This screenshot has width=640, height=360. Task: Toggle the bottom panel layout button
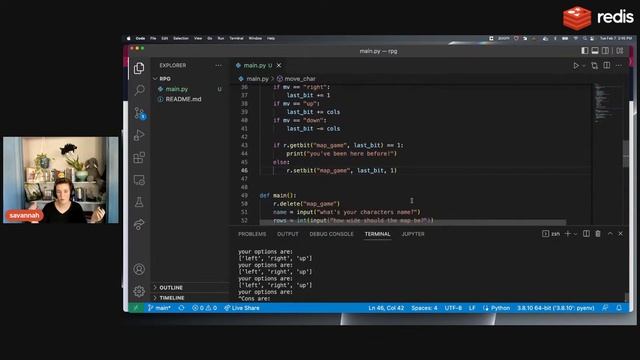595,51
